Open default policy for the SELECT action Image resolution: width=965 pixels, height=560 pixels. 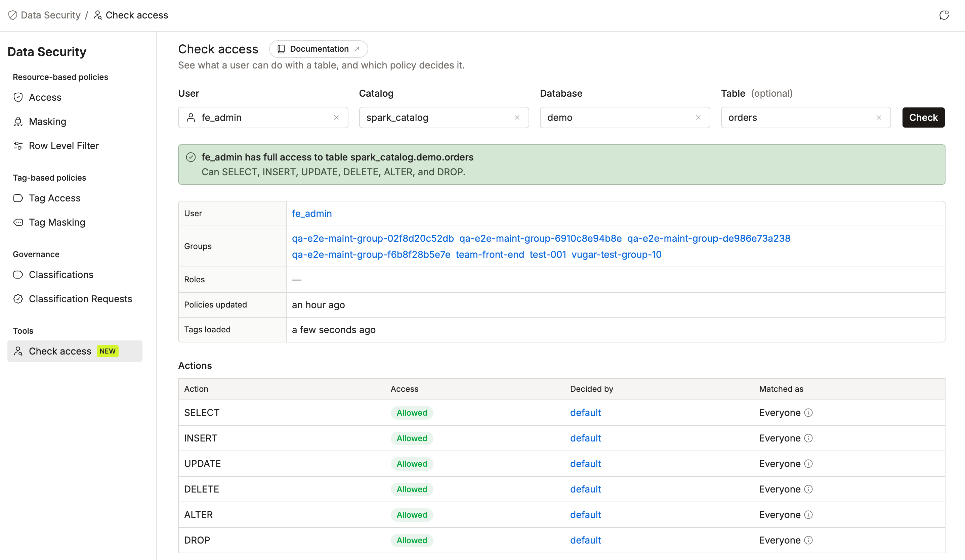pyautogui.click(x=585, y=413)
